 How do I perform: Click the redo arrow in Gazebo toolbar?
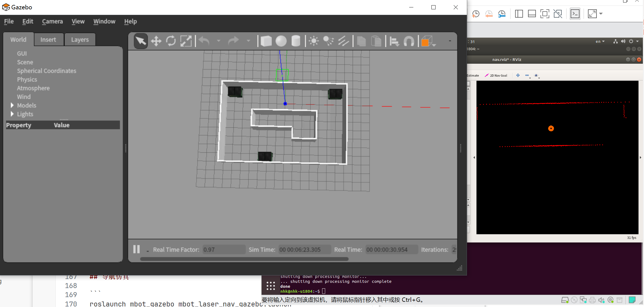(233, 41)
